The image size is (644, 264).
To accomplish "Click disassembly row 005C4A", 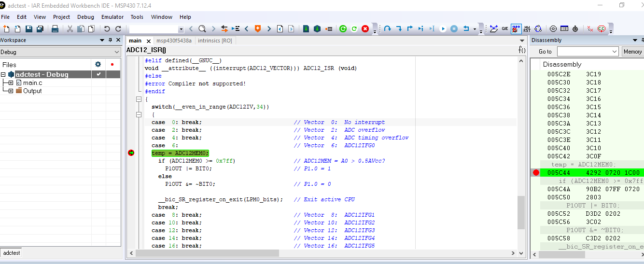I will (593, 189).
